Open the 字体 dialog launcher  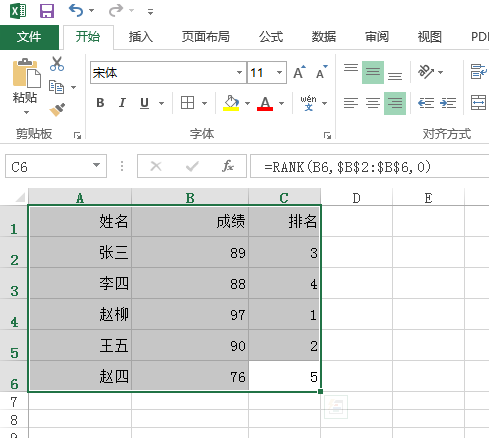(327, 135)
